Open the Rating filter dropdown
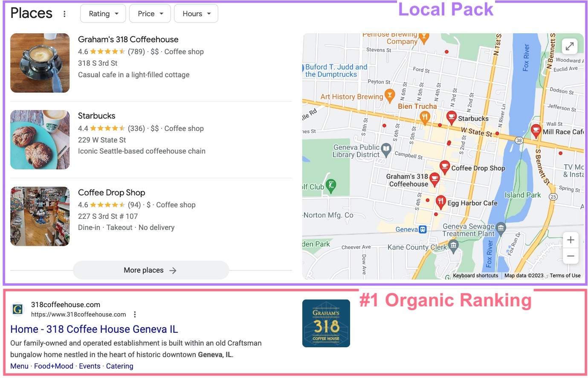 pyautogui.click(x=103, y=14)
